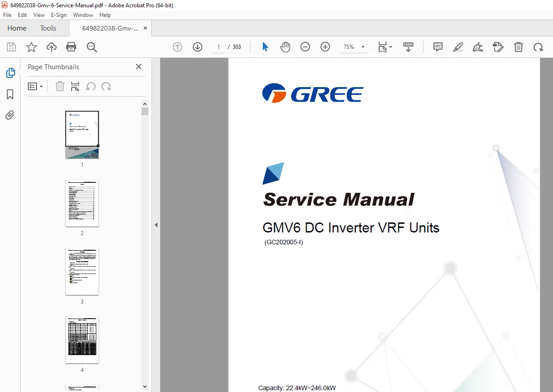
Task: Select the 649822038-Gmv document tab
Action: pos(110,28)
